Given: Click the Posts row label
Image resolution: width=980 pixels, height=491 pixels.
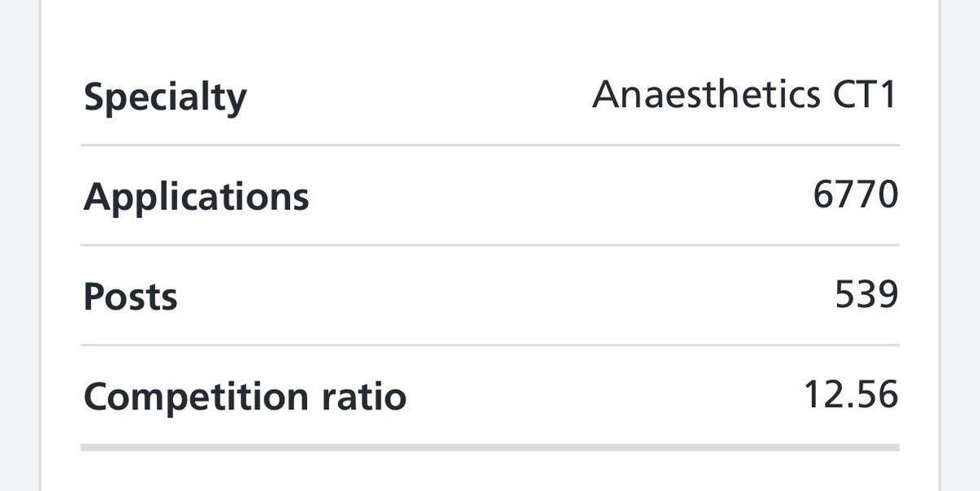Looking at the screenshot, I should (130, 297).
